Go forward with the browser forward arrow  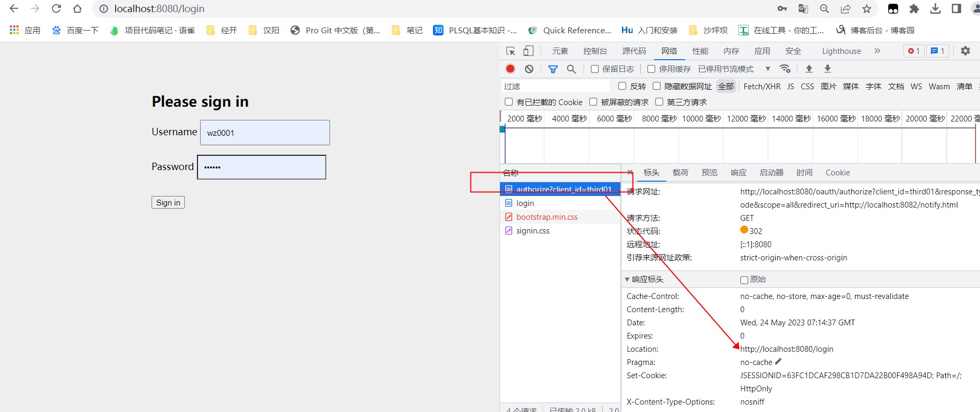[35, 8]
